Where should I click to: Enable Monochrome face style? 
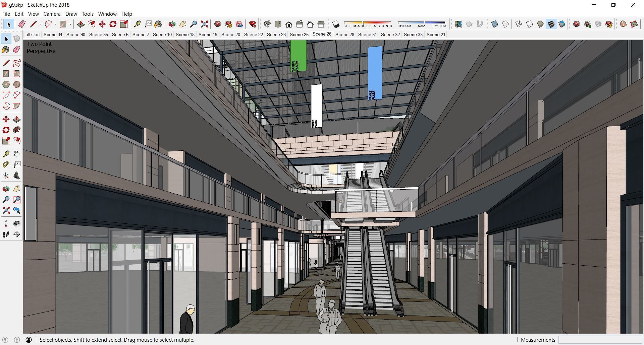click(562, 24)
